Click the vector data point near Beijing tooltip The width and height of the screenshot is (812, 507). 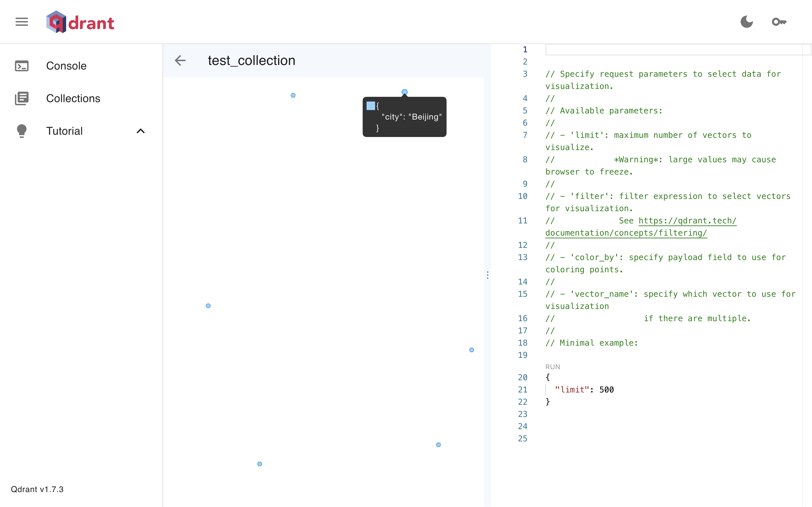pyautogui.click(x=405, y=92)
